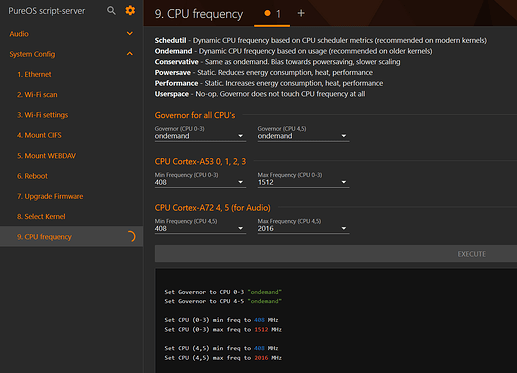Viewport: 517px width, 373px height.
Task: Open the 6. Reboot script
Action: click(x=32, y=176)
